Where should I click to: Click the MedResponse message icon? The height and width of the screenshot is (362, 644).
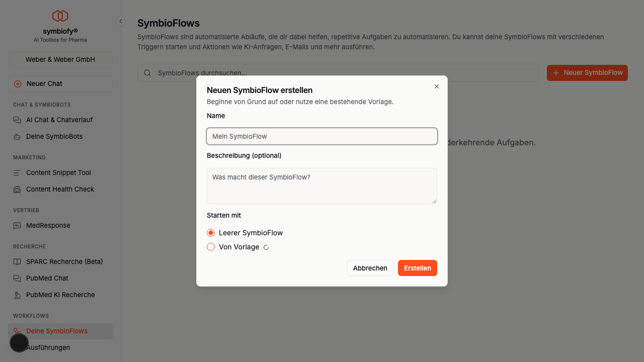(17, 225)
